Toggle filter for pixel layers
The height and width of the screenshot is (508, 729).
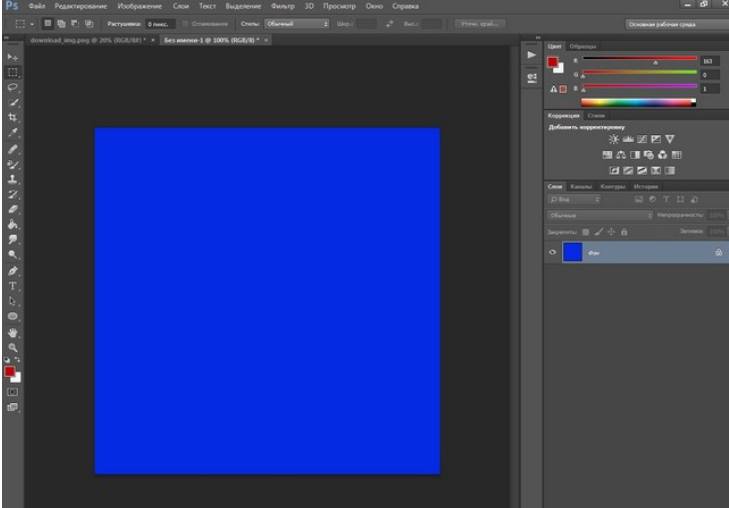pos(638,199)
